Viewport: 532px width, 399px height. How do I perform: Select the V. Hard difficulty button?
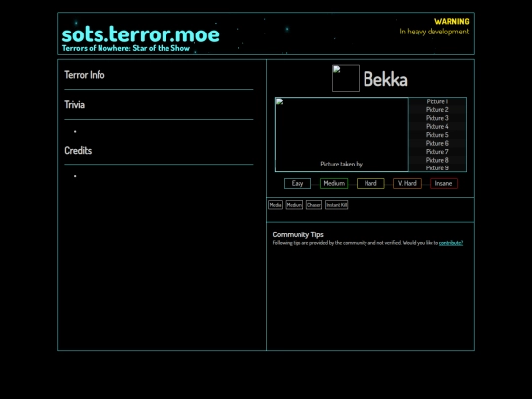pos(407,183)
